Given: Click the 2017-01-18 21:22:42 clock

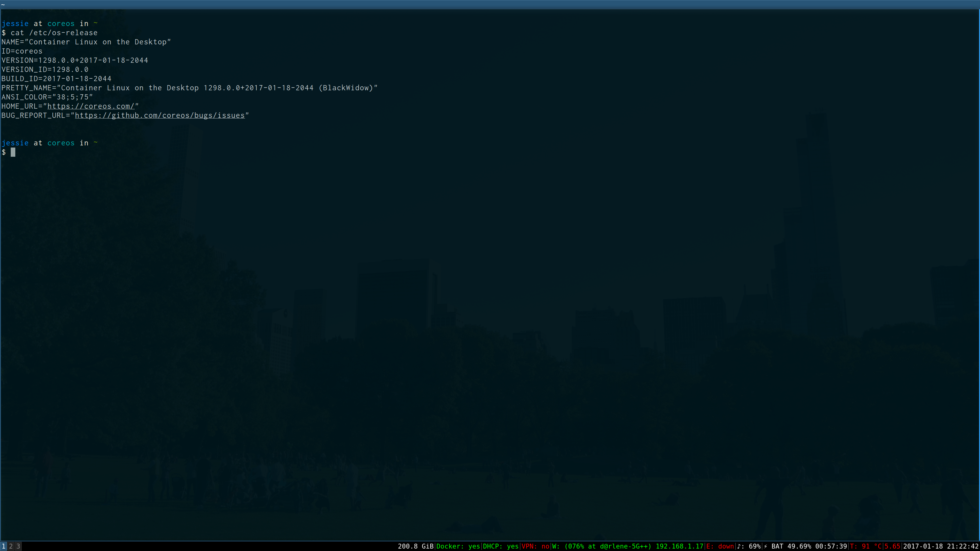Looking at the screenshot, I should (941, 546).
